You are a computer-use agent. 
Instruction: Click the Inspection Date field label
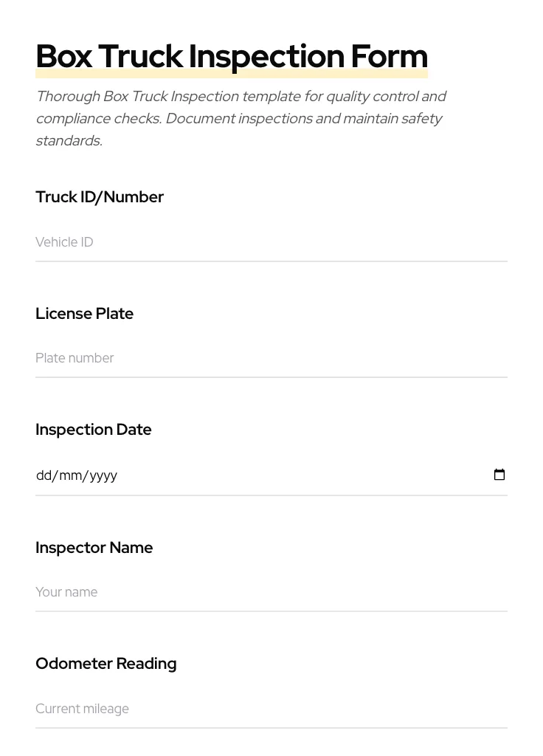tap(94, 430)
